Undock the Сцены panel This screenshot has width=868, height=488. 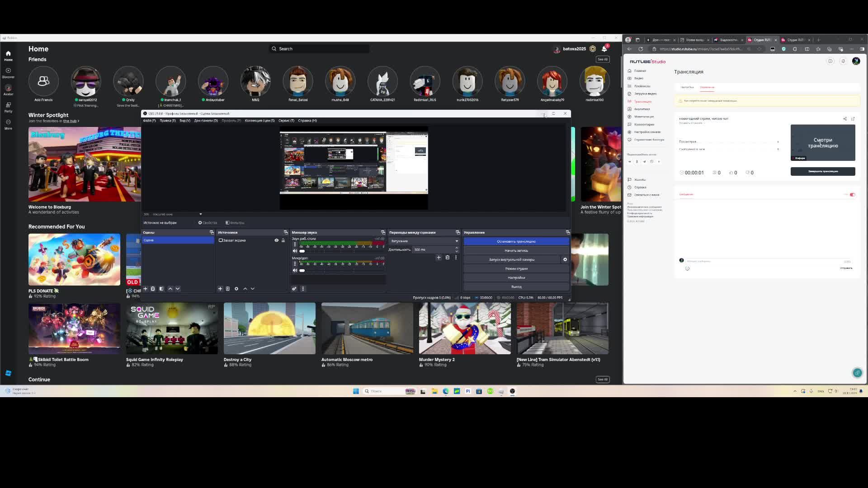tap(212, 232)
